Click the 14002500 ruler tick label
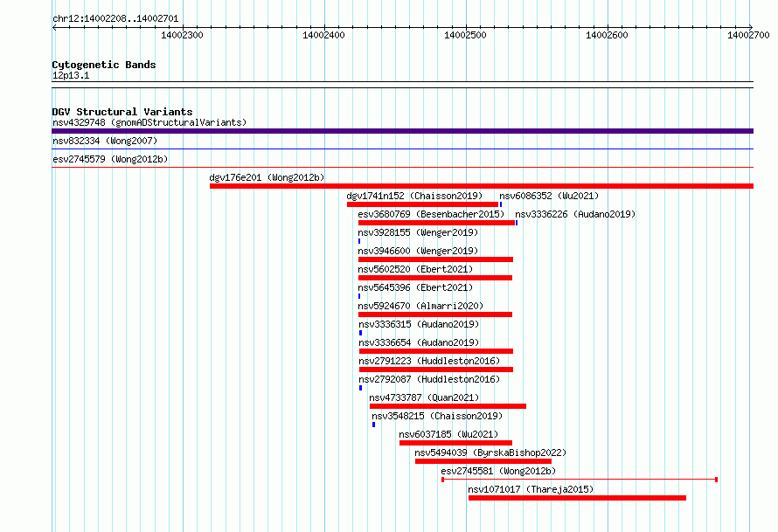 coord(465,35)
